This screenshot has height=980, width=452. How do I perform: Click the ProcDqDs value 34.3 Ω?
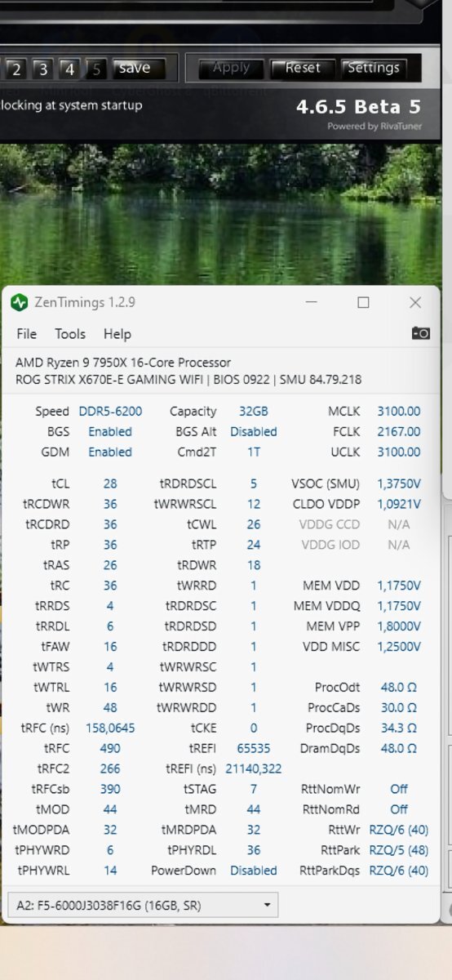point(399,728)
